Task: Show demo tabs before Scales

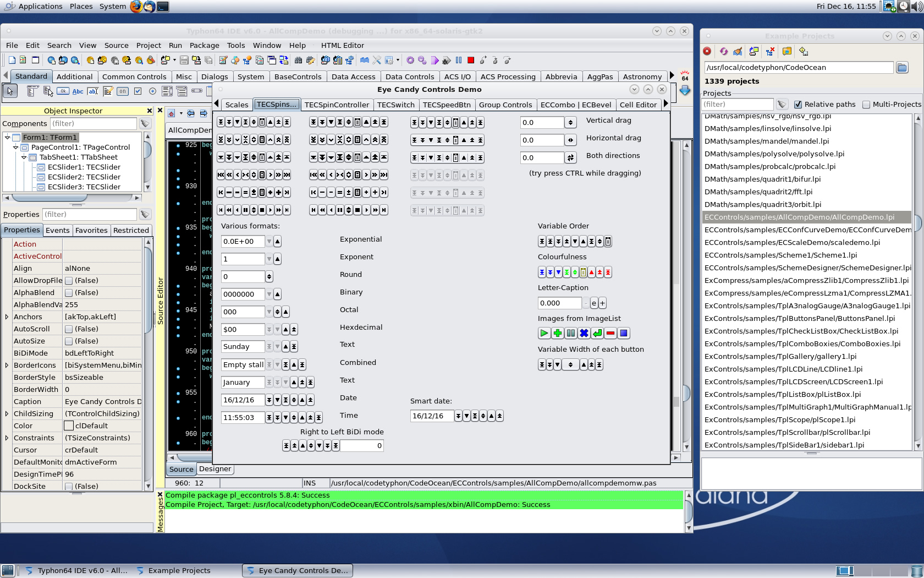Action: (x=217, y=104)
